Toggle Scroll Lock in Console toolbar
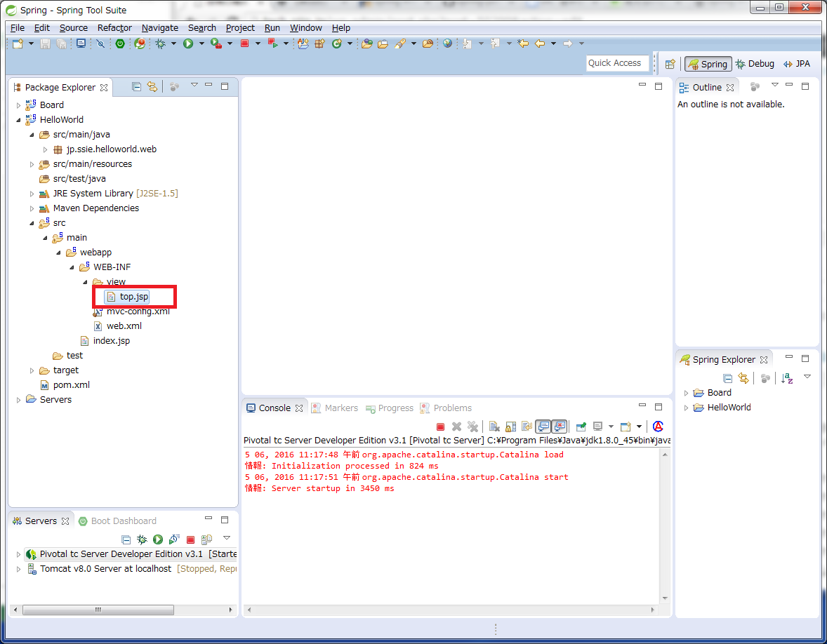Viewport: 827px width, 644px height. coord(510,427)
